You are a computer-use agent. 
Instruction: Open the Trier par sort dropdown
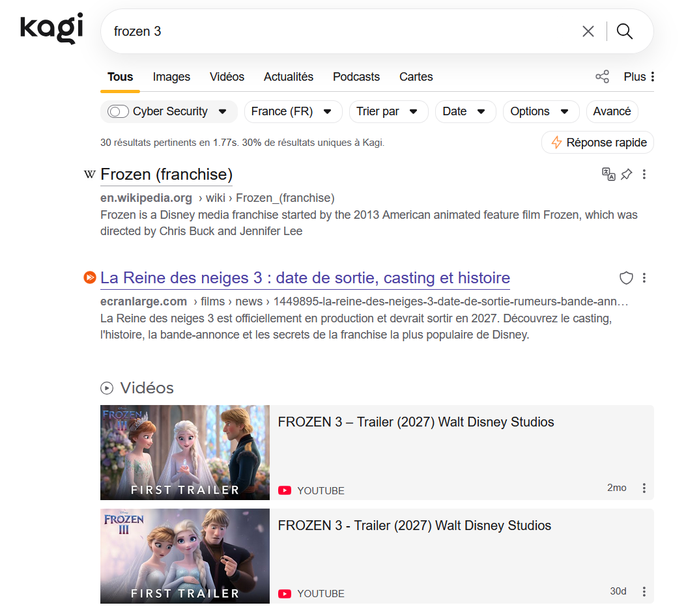[388, 111]
